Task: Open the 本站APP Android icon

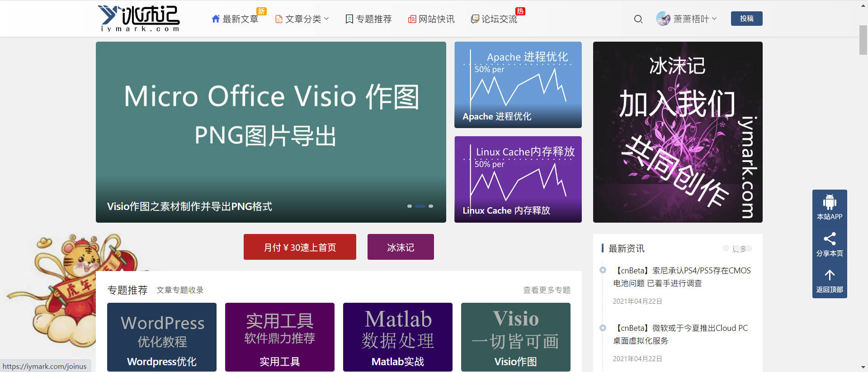Action: pos(829,202)
